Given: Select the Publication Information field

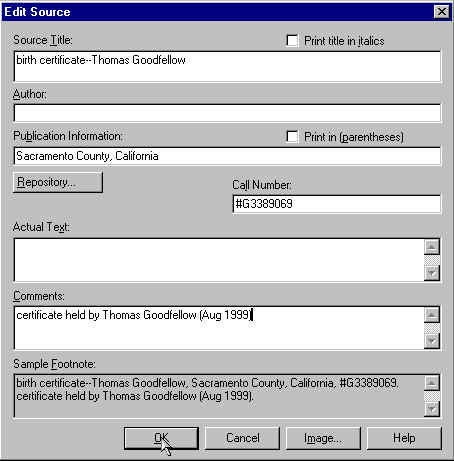Looking at the screenshot, I should coord(227,156).
